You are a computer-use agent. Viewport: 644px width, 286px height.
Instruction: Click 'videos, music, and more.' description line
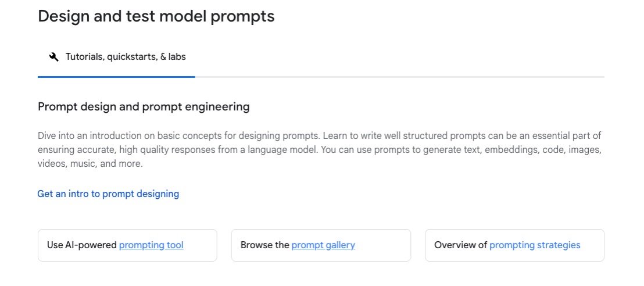(90, 164)
